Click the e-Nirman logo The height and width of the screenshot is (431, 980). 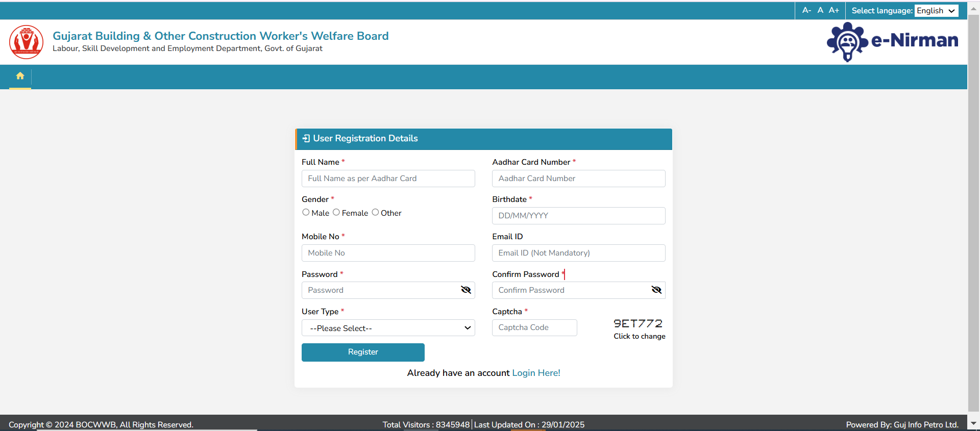(x=892, y=41)
